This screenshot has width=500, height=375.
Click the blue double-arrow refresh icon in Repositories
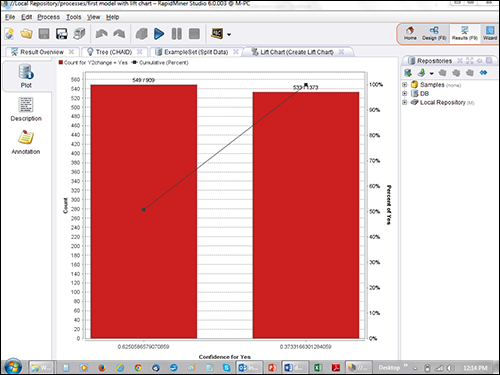point(483,73)
